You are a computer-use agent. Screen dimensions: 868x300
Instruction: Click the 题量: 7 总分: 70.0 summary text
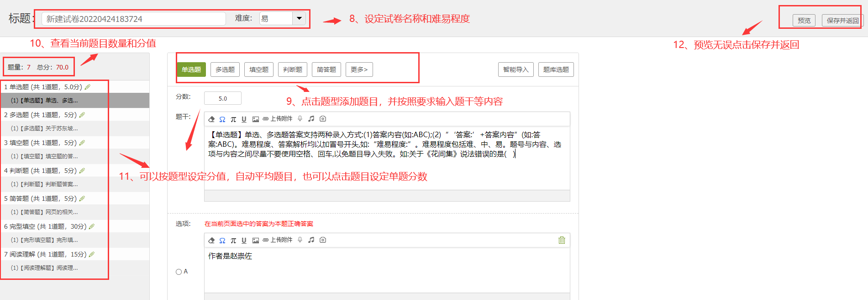[38, 67]
